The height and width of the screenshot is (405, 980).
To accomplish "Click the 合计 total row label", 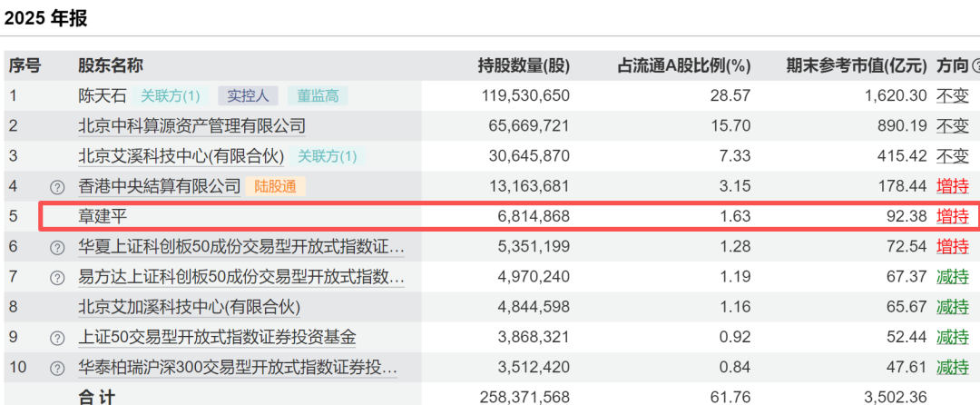I will (97, 396).
